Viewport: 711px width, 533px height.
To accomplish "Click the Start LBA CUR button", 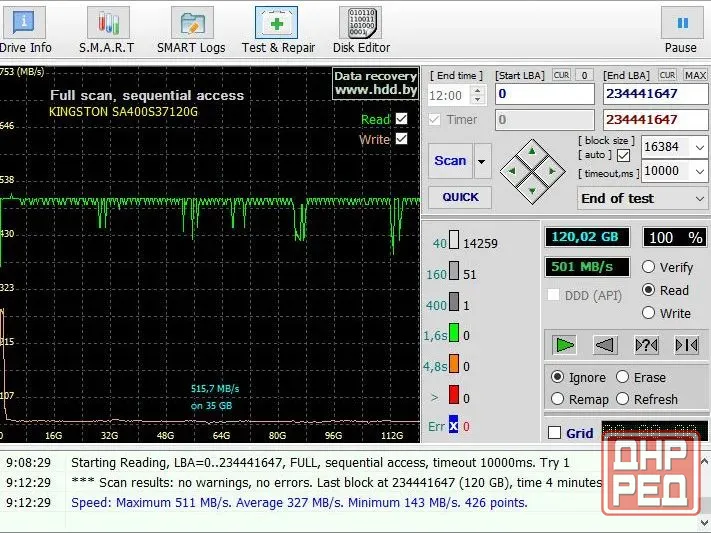I will point(561,75).
